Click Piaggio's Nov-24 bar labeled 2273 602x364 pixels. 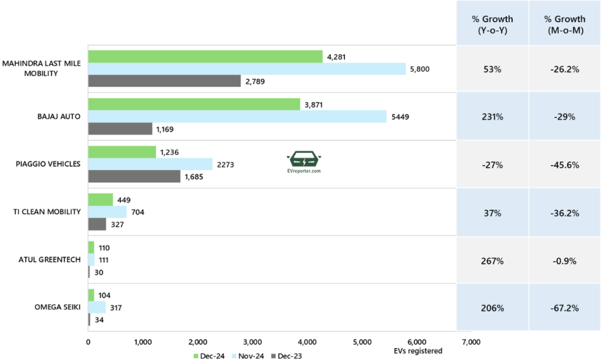pos(150,164)
